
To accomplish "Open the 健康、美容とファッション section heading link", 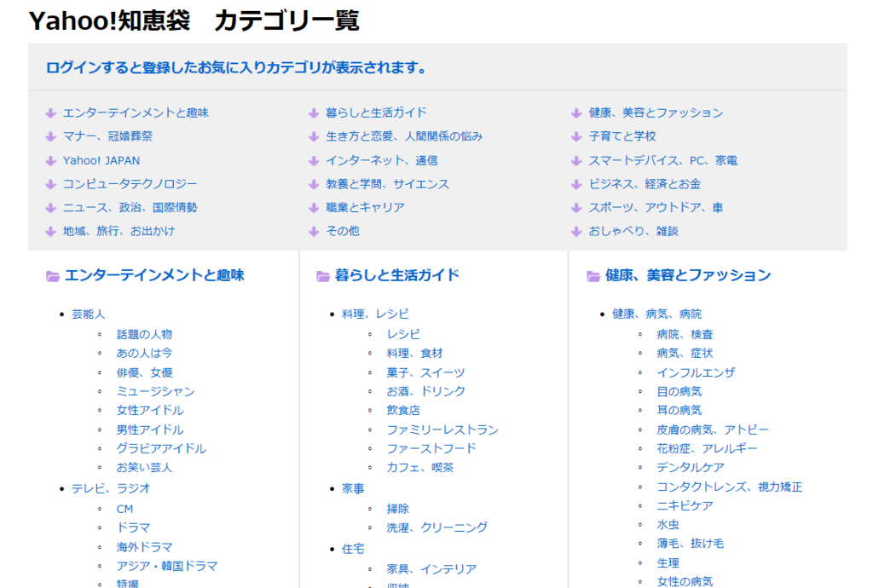I will point(688,275).
